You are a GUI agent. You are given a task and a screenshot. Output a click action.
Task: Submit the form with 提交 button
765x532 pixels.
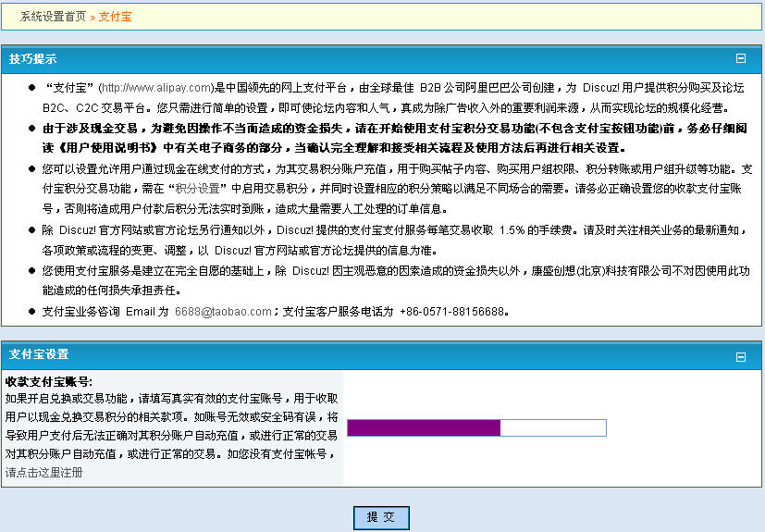click(381, 517)
